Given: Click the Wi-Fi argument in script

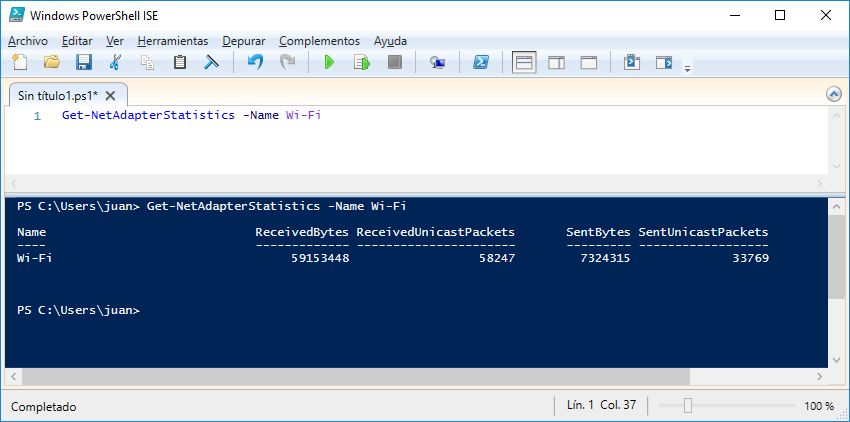Looking at the screenshot, I should point(304,115).
